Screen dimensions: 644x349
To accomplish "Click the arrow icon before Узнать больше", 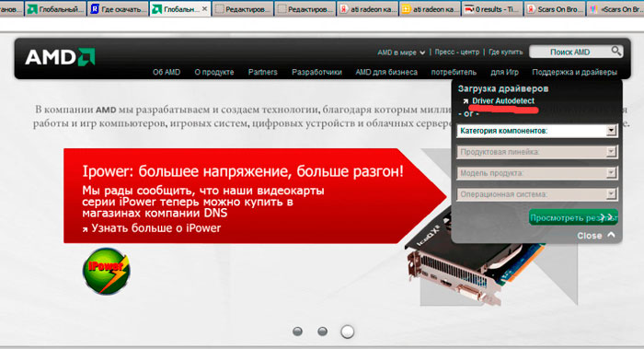I will (x=85, y=229).
